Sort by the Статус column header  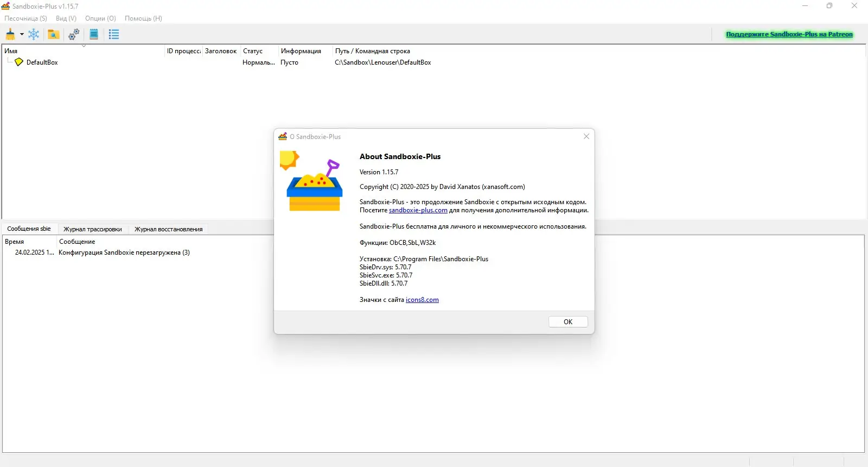tap(259, 51)
